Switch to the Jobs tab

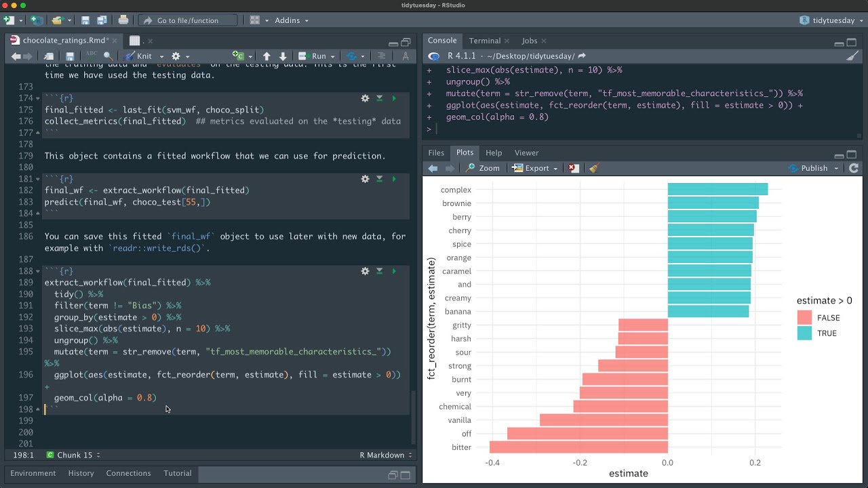coord(529,41)
